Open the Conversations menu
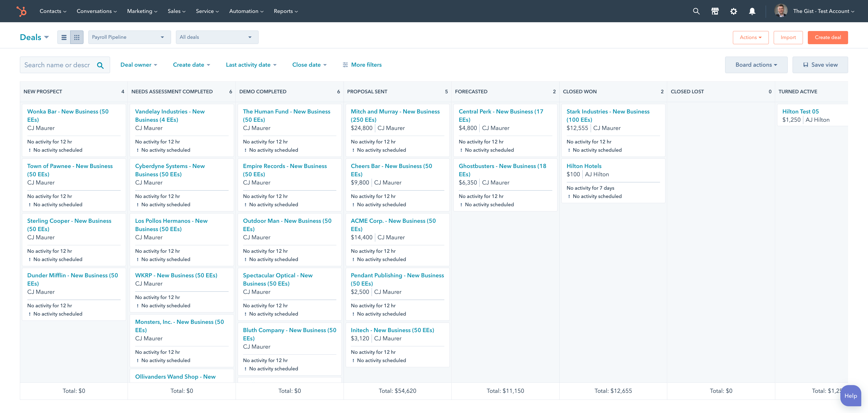This screenshot has width=868, height=413. (x=97, y=11)
